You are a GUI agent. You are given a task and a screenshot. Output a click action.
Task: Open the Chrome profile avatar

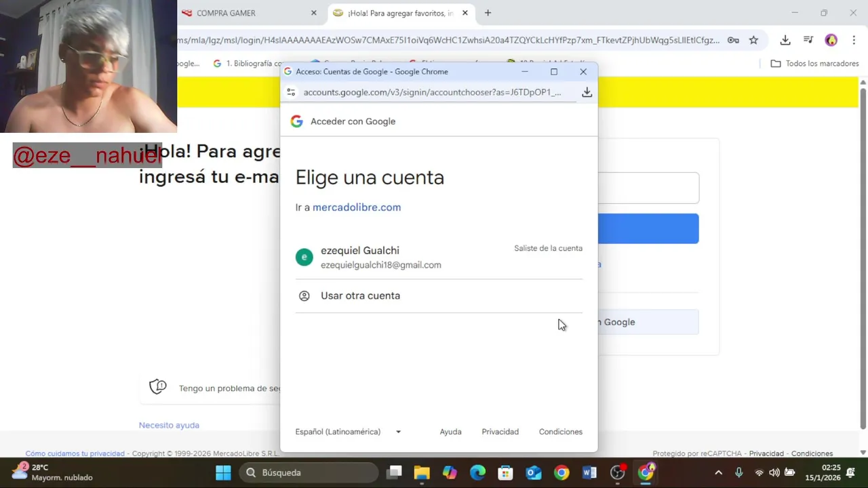tap(831, 40)
